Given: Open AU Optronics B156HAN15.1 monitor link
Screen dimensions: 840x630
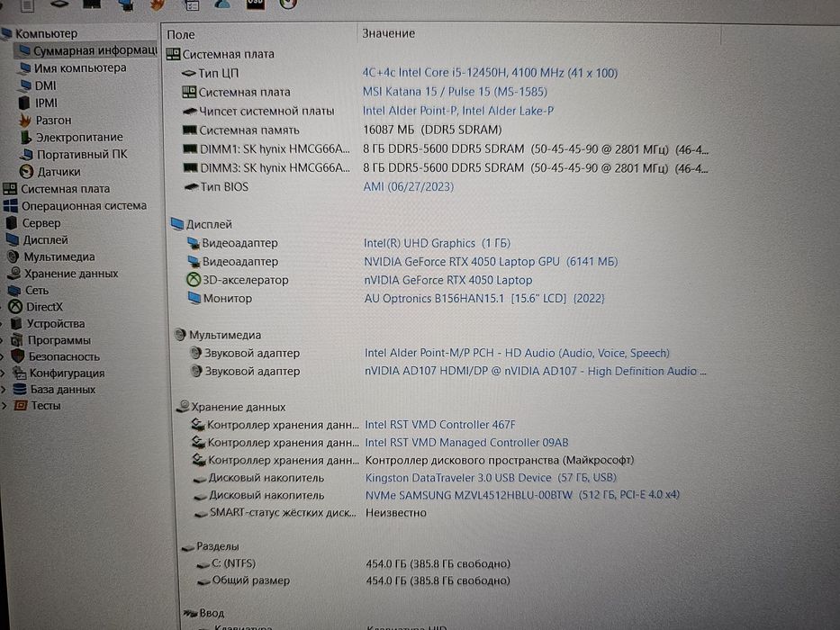Looking at the screenshot, I should coord(484,299).
